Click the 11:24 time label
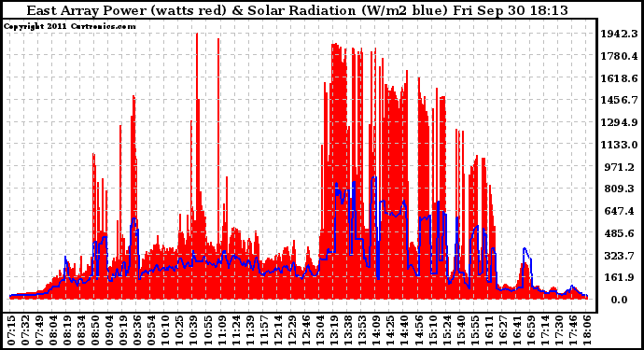644x350 pixels. click(235, 330)
